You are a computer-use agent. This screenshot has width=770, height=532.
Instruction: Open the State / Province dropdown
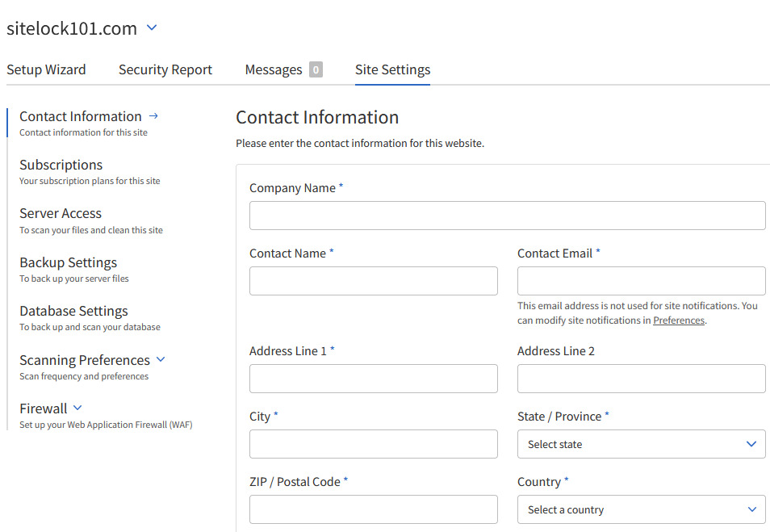coord(641,444)
